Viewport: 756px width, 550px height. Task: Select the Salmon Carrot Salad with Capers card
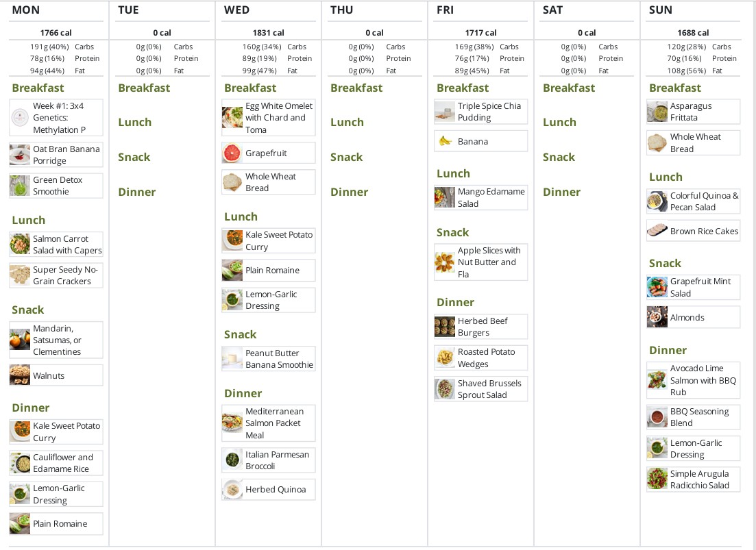67,245
